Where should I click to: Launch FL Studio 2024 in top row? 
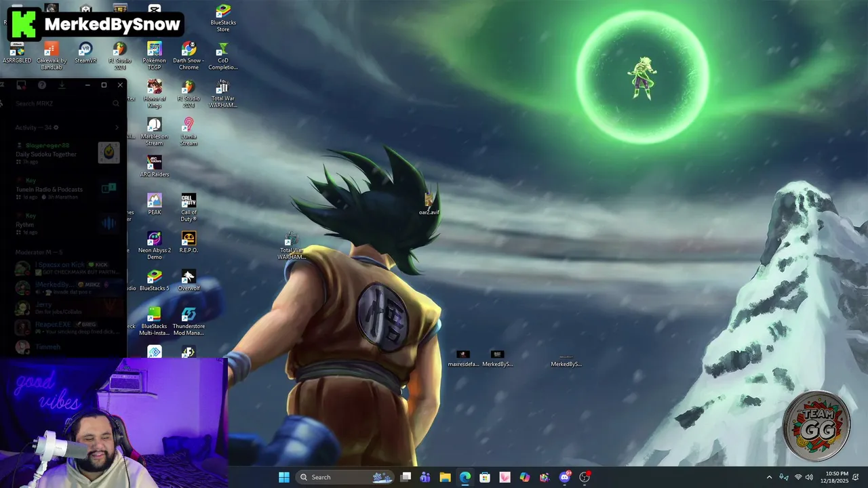click(119, 56)
